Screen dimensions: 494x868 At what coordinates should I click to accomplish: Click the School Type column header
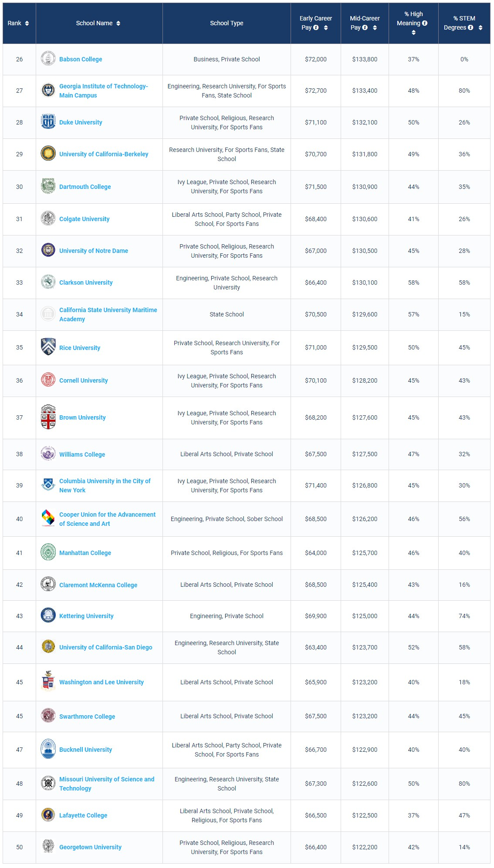click(227, 23)
